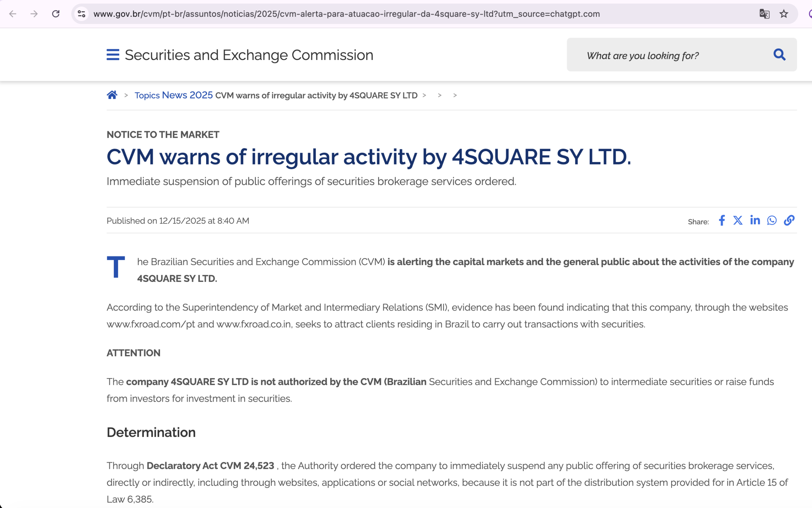
Task: Open the News breadcrumb link
Action: (x=174, y=95)
